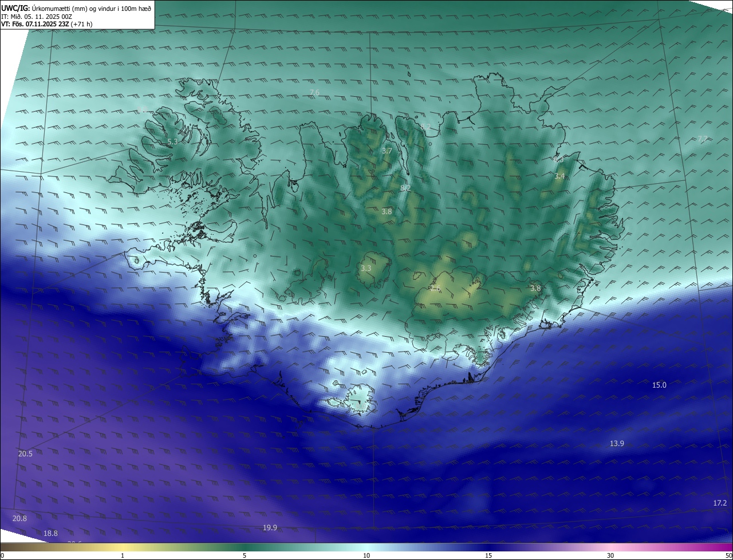Click the map value 17.2 at the map edge

[x=720, y=503]
